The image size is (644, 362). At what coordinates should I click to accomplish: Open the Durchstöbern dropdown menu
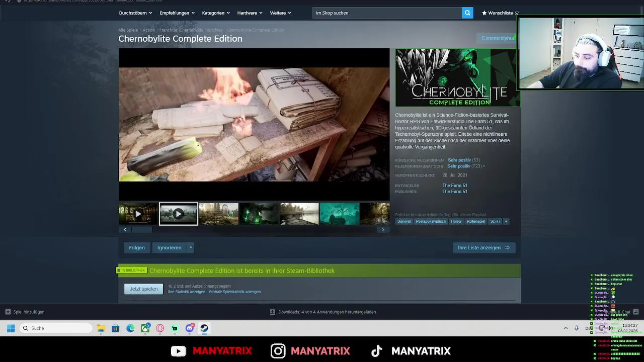(135, 13)
